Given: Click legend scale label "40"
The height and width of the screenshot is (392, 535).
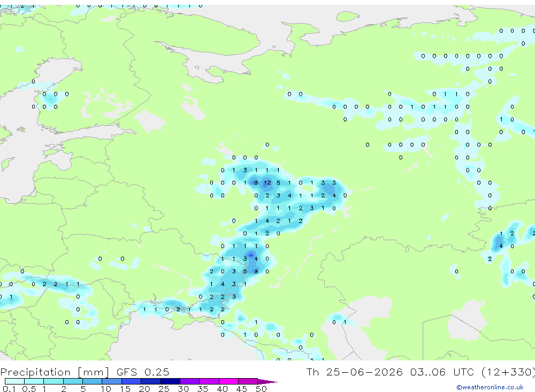Looking at the screenshot, I should [x=222, y=389].
